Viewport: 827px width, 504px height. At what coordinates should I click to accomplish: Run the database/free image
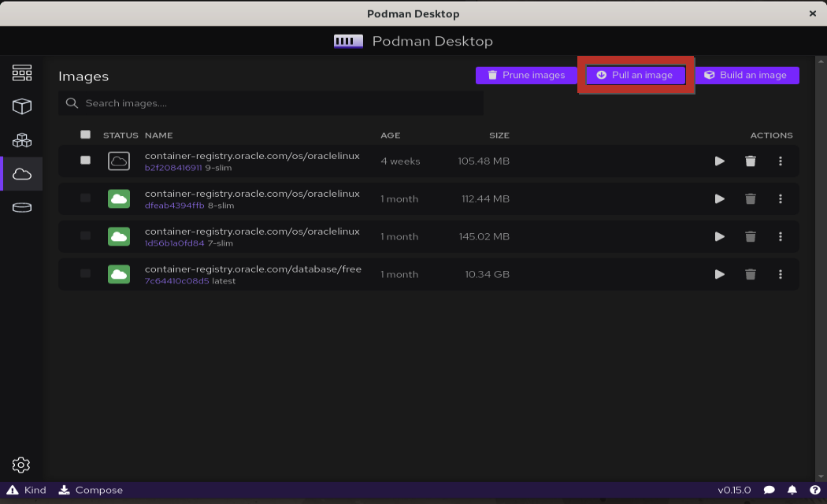point(719,275)
